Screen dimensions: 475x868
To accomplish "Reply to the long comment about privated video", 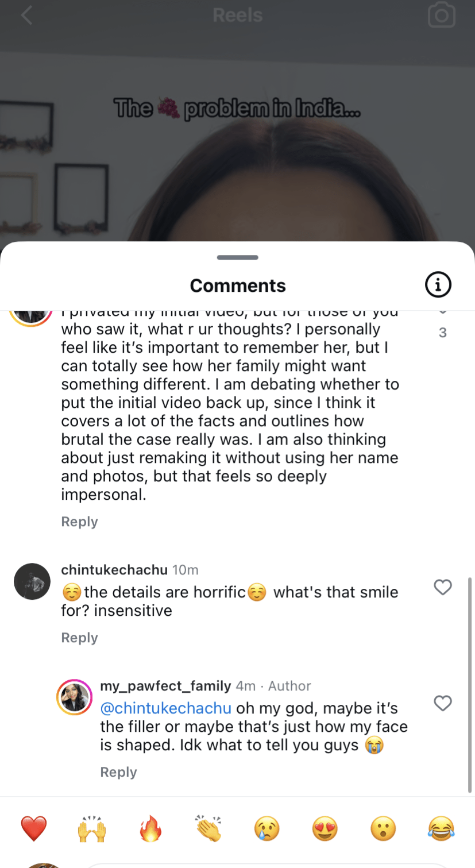I will 79,522.
